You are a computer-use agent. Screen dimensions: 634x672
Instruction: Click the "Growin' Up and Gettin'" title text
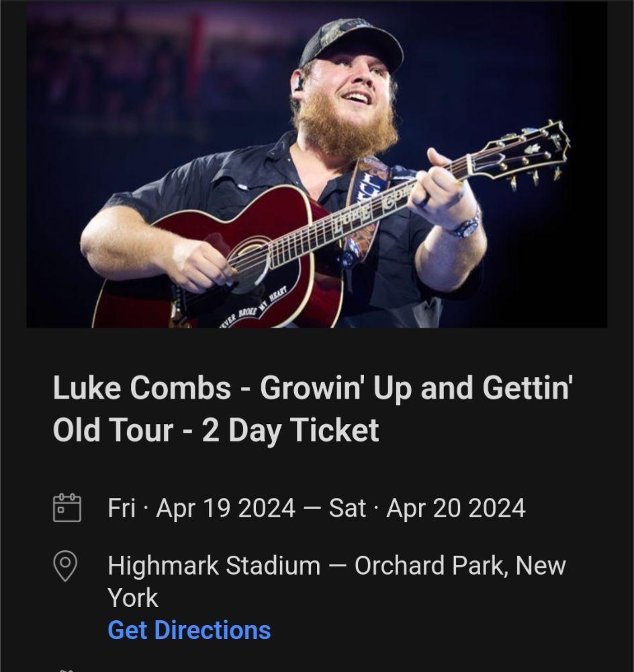(415, 388)
